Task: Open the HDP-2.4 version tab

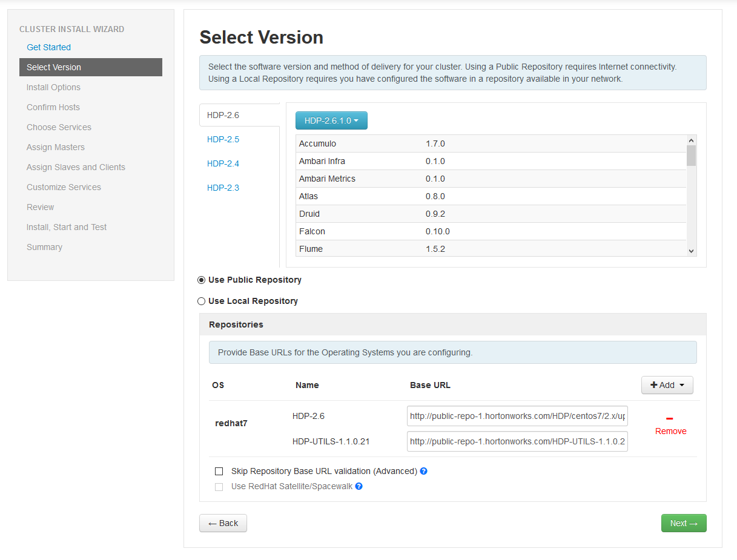Action: 223,163
